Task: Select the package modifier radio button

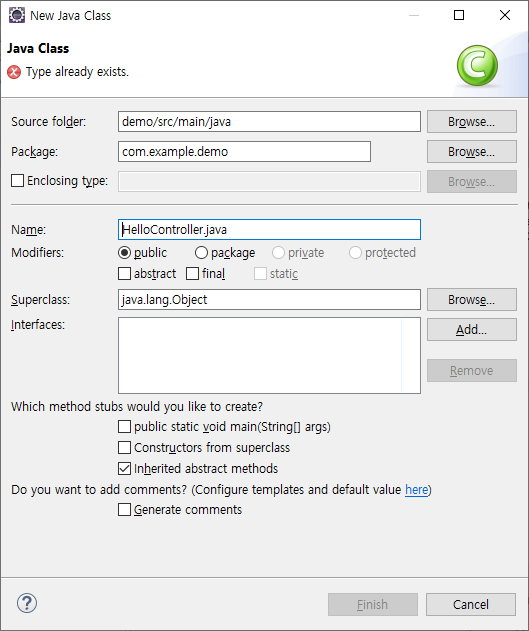Action: (201, 253)
